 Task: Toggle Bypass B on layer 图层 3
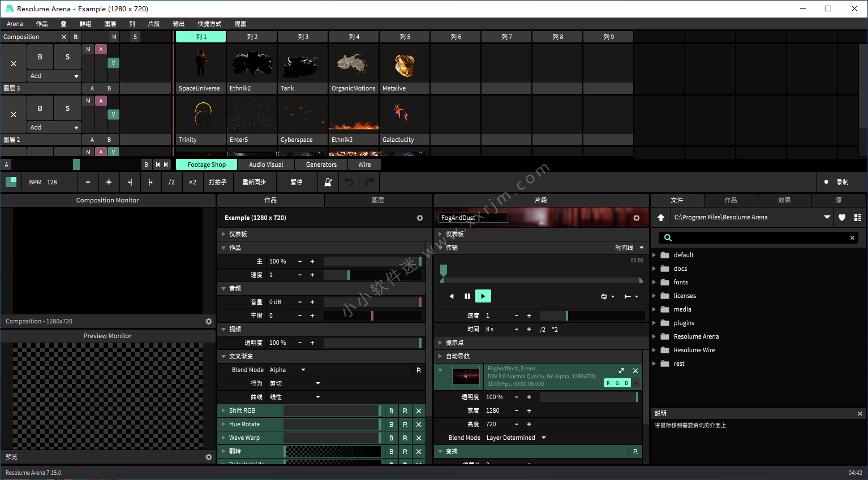(x=40, y=57)
